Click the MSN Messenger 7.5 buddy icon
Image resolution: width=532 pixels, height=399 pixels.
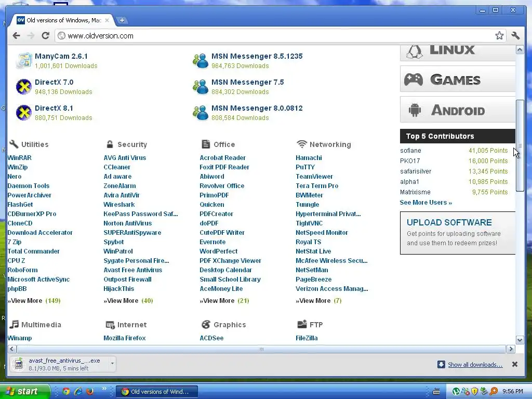[201, 87]
